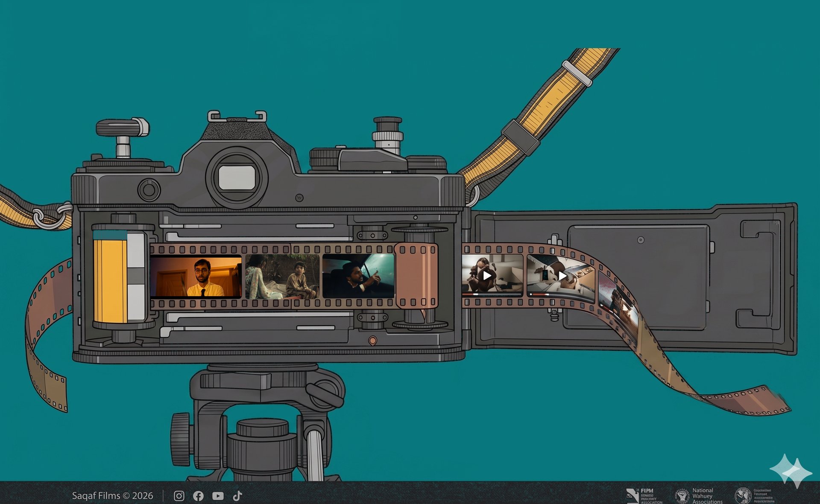This screenshot has width=820, height=504.
Task: Open the frame of woman and boy sitting
Action: tap(282, 277)
